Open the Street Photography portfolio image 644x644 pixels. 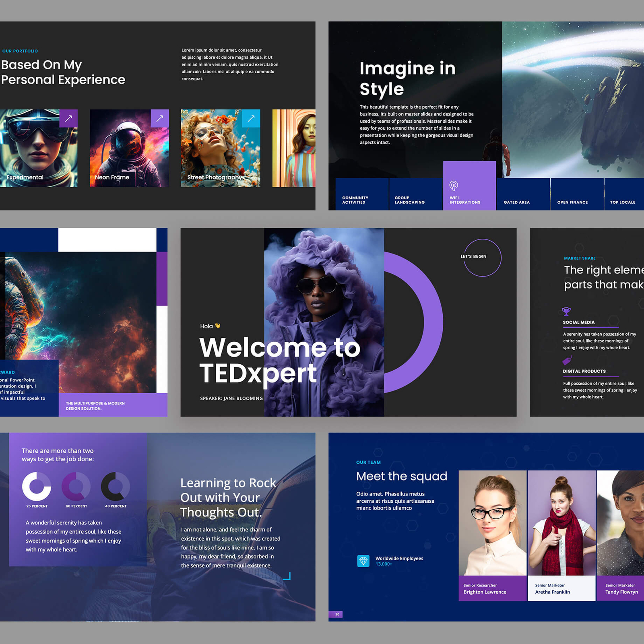pyautogui.click(x=221, y=148)
